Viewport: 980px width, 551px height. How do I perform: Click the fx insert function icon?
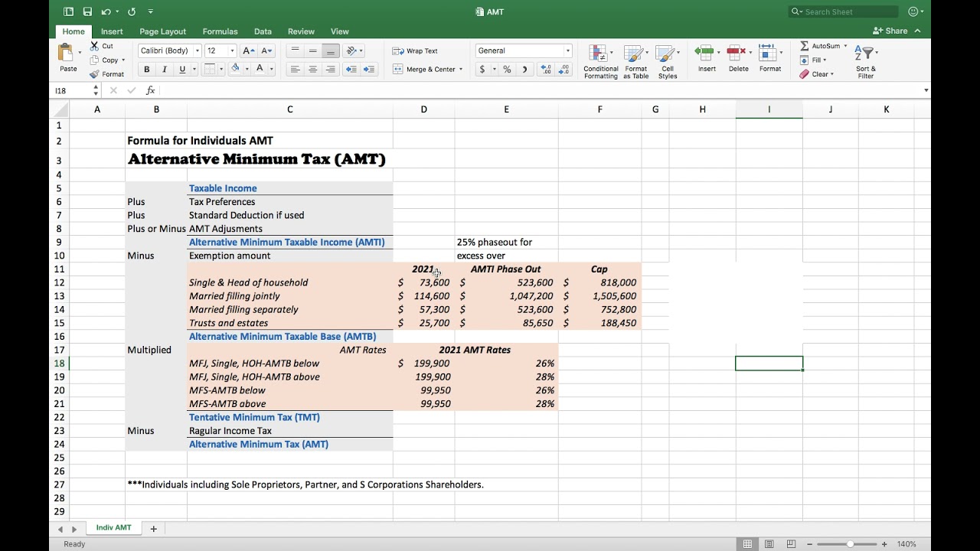pyautogui.click(x=150, y=90)
